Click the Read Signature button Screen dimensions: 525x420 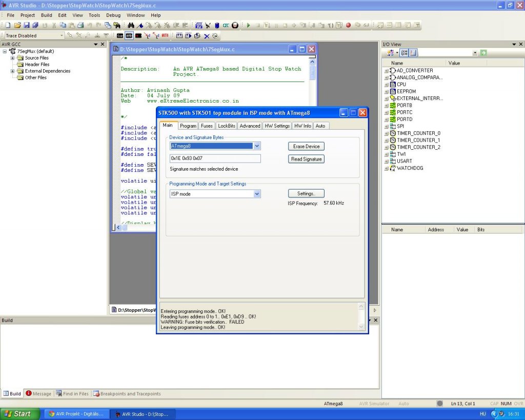tap(306, 159)
